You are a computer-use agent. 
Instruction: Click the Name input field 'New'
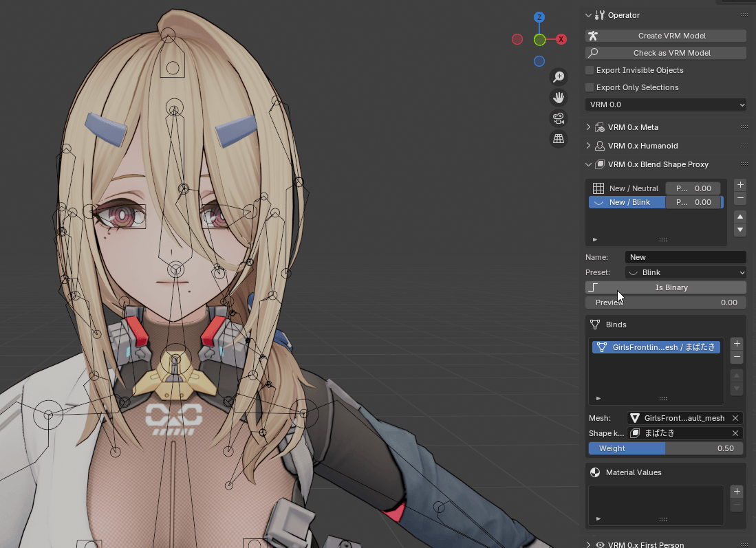685,257
